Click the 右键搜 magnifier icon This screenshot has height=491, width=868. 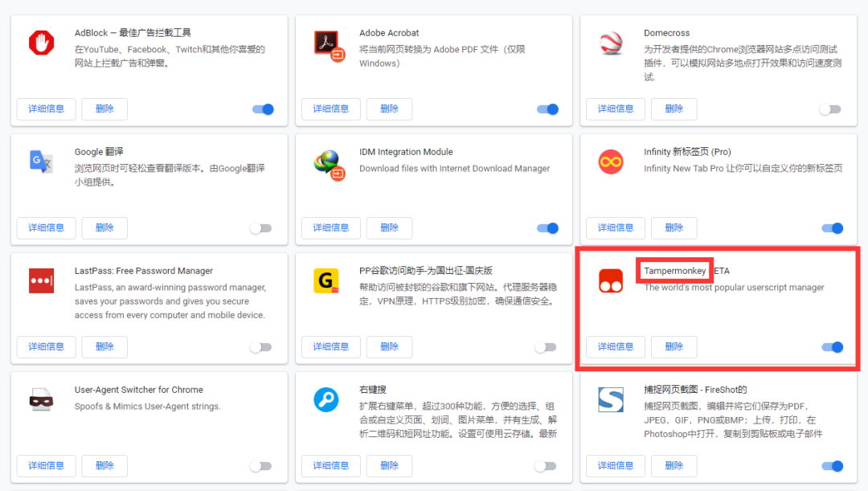(x=326, y=399)
